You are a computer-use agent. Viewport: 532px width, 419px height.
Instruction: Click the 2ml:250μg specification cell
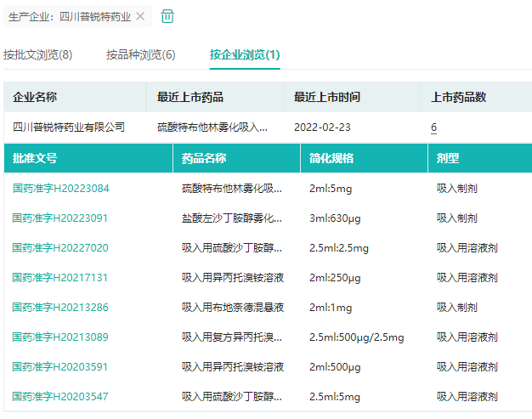335,278
